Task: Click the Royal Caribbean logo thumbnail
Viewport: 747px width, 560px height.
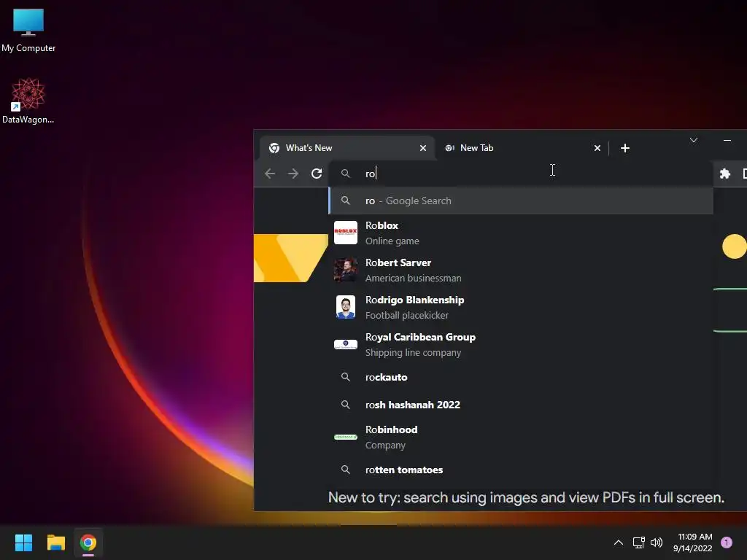Action: point(345,344)
